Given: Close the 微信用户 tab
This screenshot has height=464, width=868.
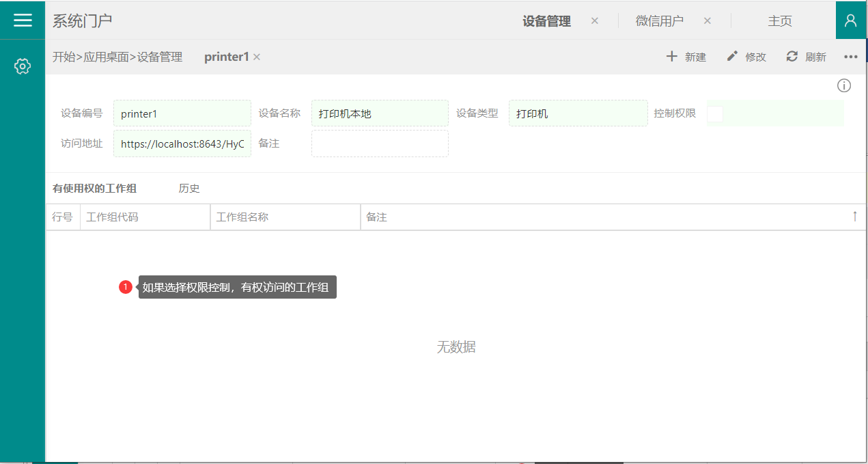Looking at the screenshot, I should coord(708,21).
